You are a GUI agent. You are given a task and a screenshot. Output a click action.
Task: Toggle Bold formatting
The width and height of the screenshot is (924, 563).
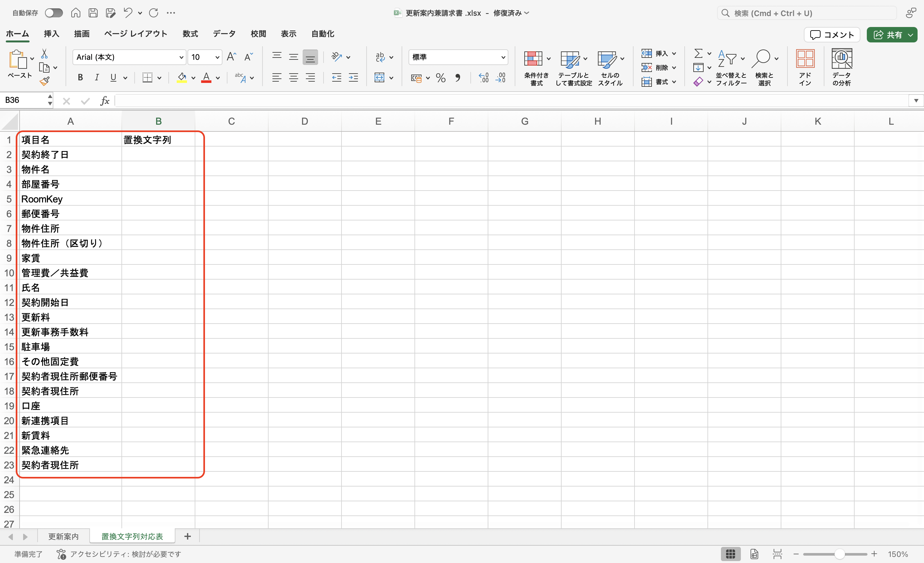click(80, 78)
